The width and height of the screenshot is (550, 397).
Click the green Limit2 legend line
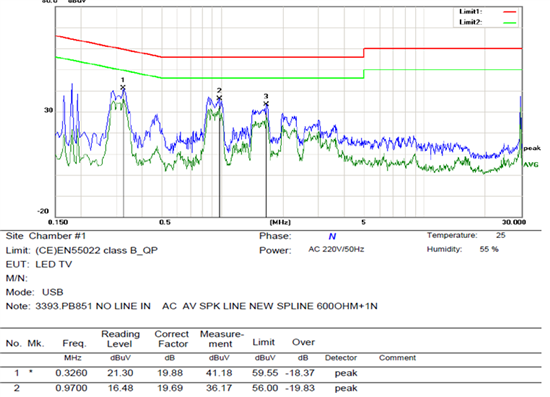point(509,23)
